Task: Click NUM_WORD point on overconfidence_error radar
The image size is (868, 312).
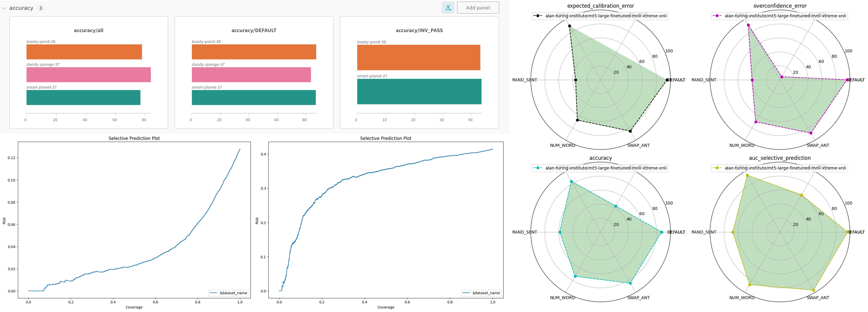Action: tap(756, 122)
